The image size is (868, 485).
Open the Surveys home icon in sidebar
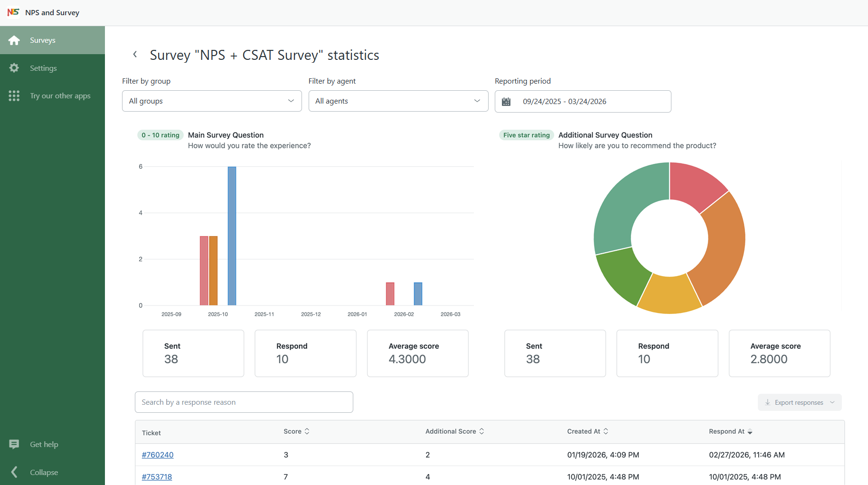14,40
